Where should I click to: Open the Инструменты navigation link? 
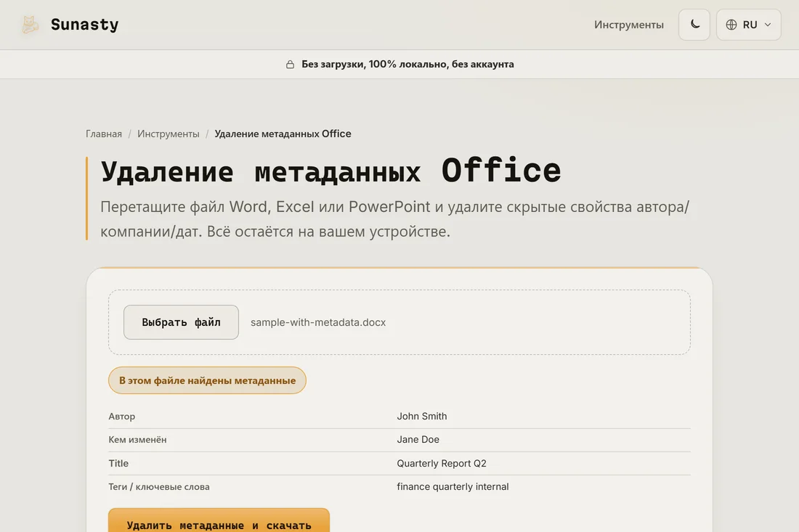629,25
